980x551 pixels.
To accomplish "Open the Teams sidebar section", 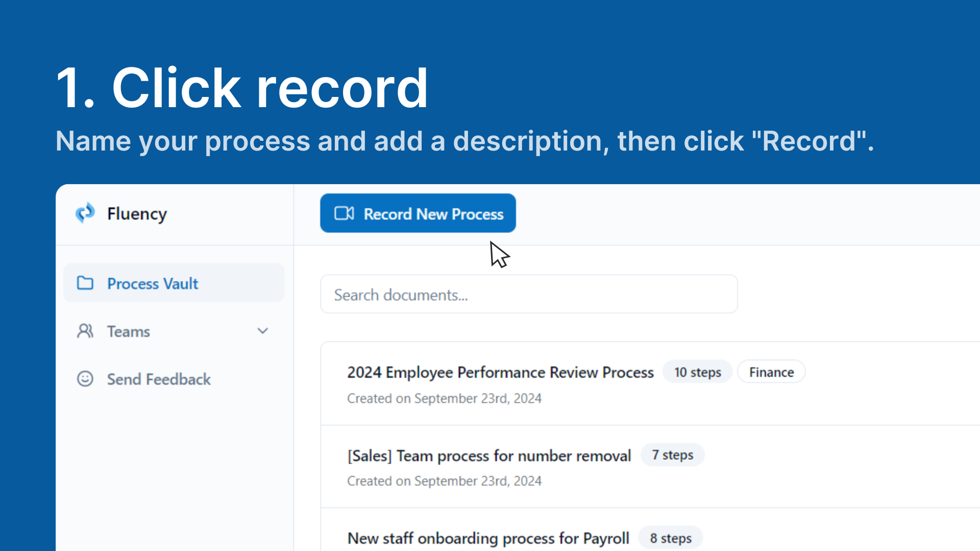I will coord(129,332).
